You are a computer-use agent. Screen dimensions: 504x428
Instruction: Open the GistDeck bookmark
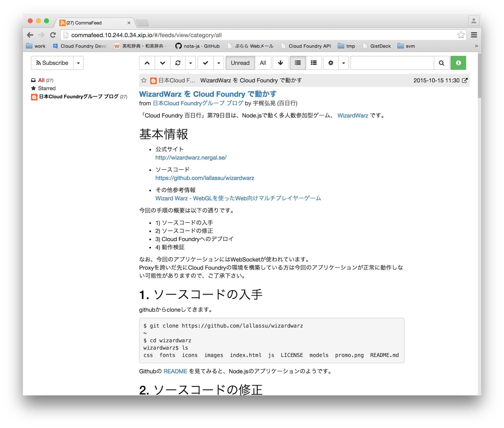point(377,46)
